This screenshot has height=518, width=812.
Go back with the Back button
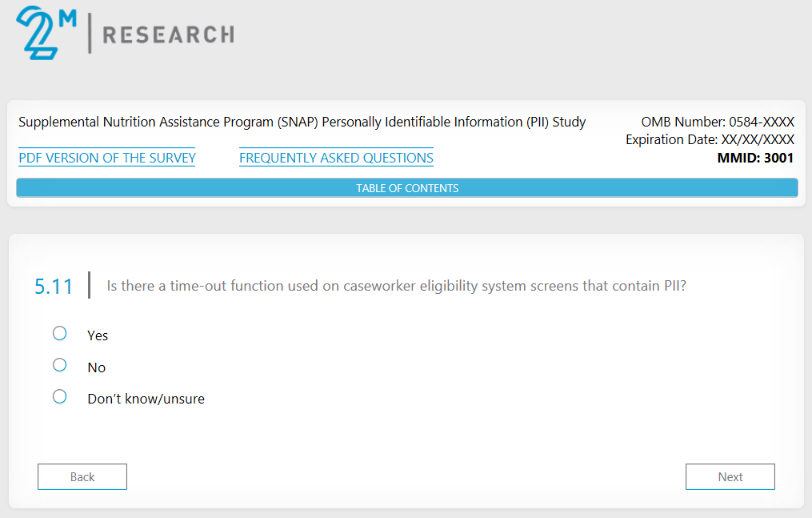(x=82, y=476)
